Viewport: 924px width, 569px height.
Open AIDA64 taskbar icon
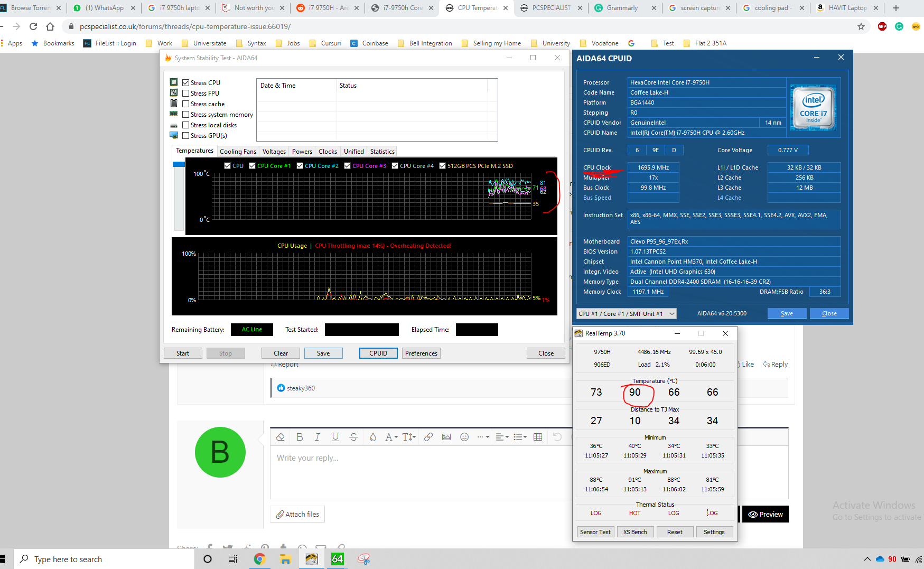[338, 559]
